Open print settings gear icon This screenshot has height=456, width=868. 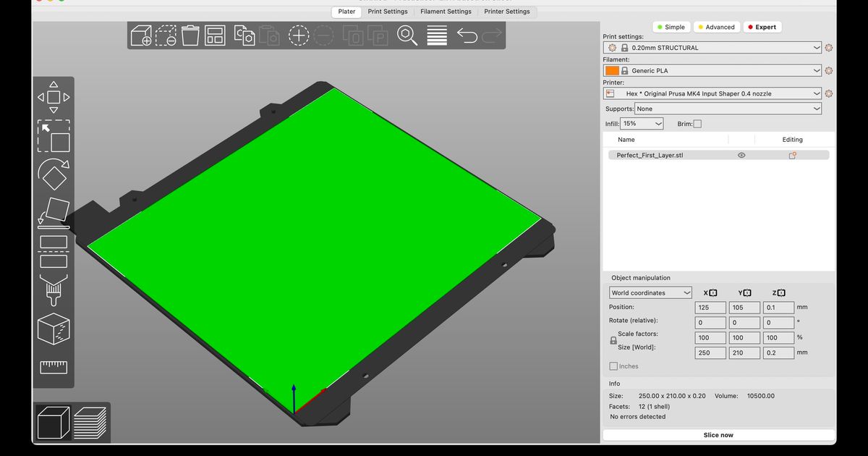(x=828, y=48)
